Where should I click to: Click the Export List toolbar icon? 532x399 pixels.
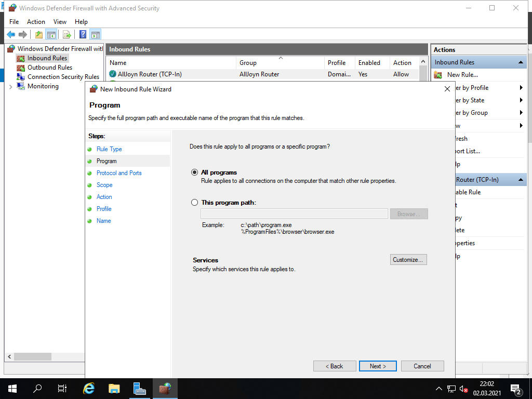(66, 35)
